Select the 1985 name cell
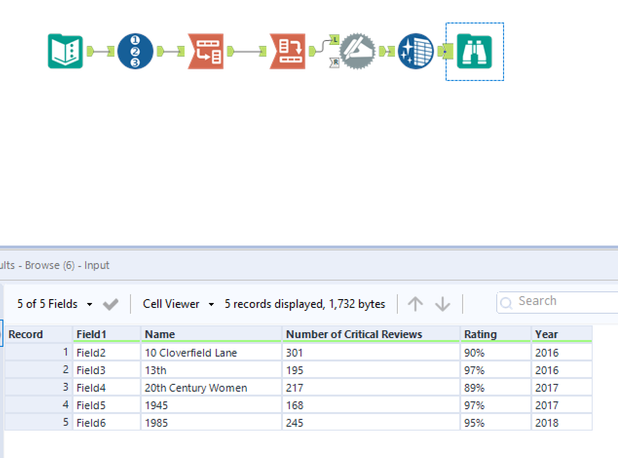 pos(211,423)
